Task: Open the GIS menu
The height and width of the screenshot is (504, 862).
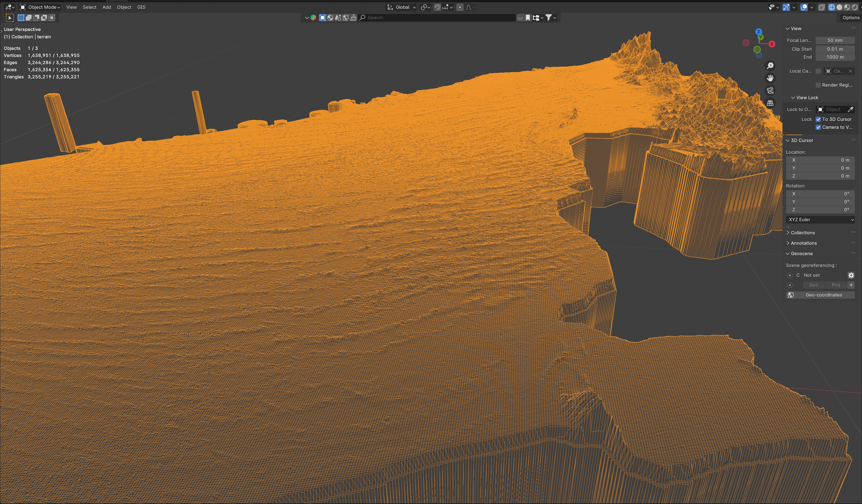Action: (141, 7)
